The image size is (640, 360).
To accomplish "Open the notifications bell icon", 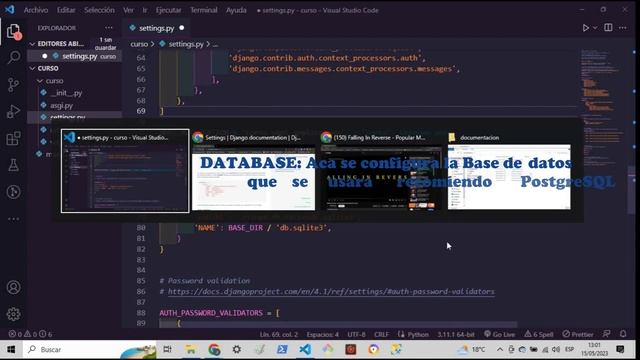I will click(623, 334).
